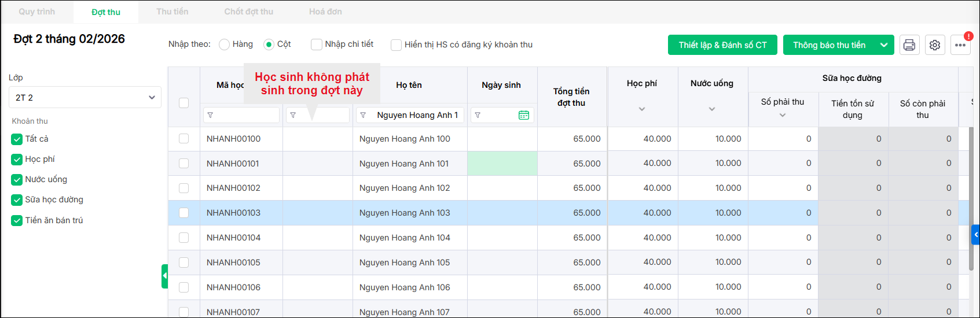Click the green Ngày sinh cell of NHANH00101

502,164
